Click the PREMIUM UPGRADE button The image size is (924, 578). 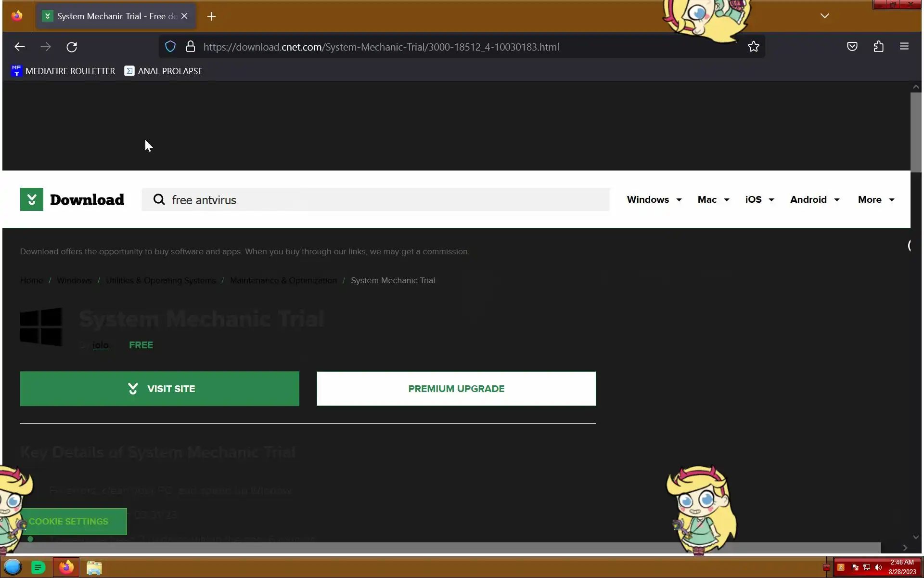pos(456,389)
